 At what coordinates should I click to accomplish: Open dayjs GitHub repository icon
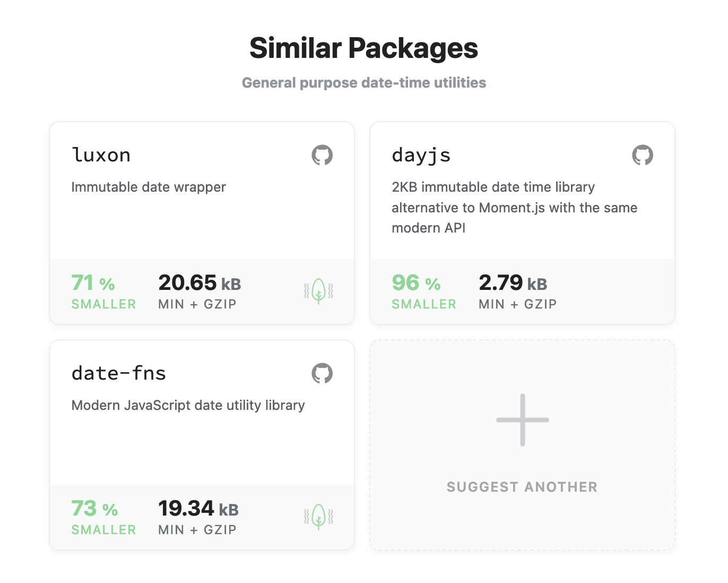point(642,155)
